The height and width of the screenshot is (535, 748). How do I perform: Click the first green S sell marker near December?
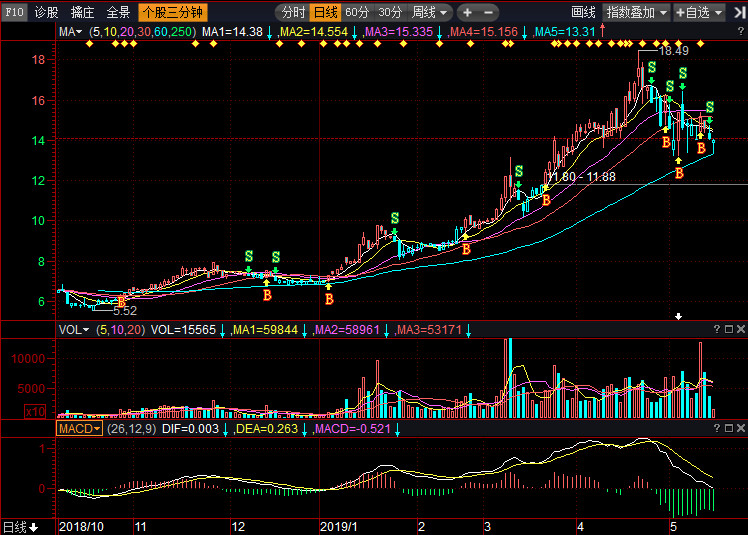click(x=249, y=258)
